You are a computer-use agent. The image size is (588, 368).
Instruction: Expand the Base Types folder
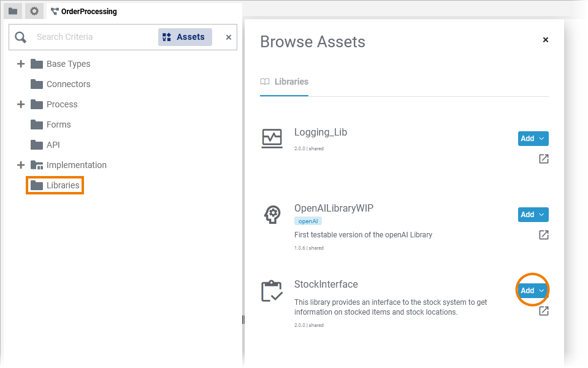[21, 64]
